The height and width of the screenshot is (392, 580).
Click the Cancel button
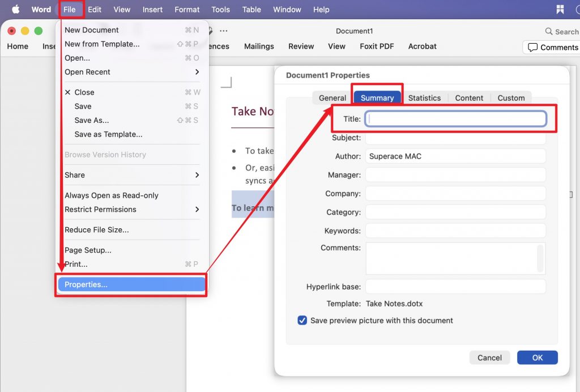[x=489, y=357]
